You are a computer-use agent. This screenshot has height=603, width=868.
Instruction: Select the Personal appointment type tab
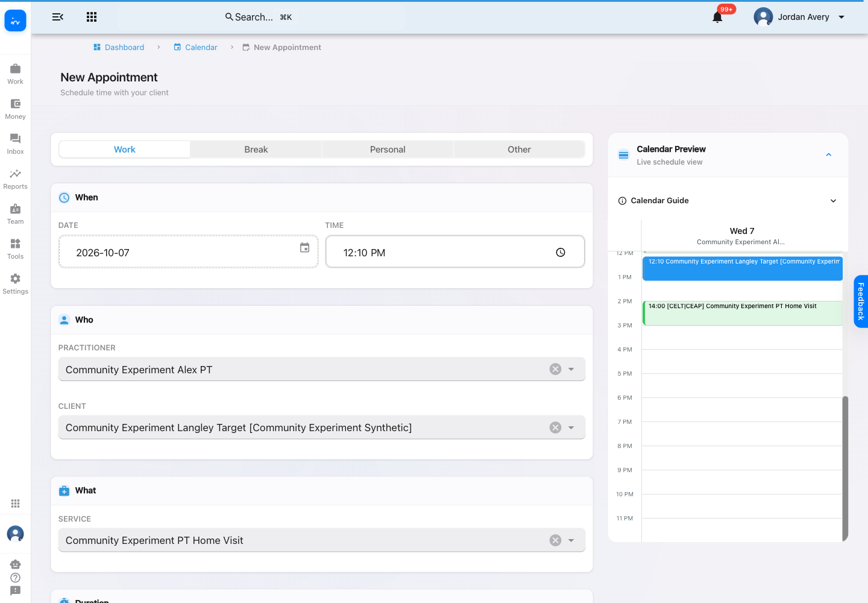point(388,150)
